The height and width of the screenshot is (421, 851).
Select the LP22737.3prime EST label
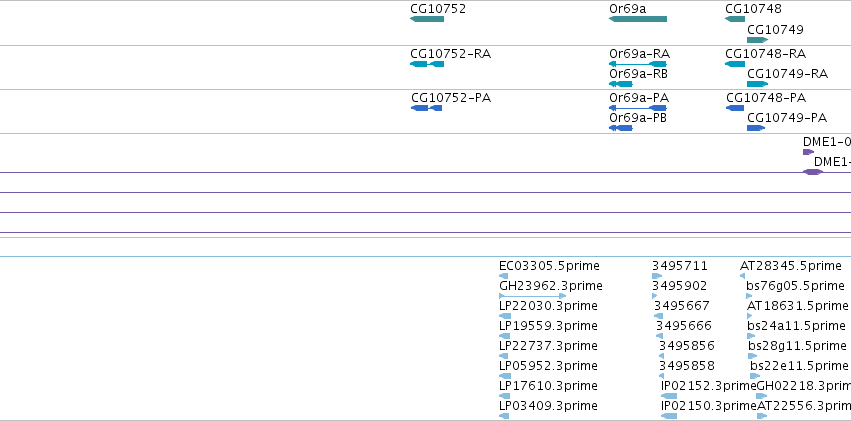548,346
